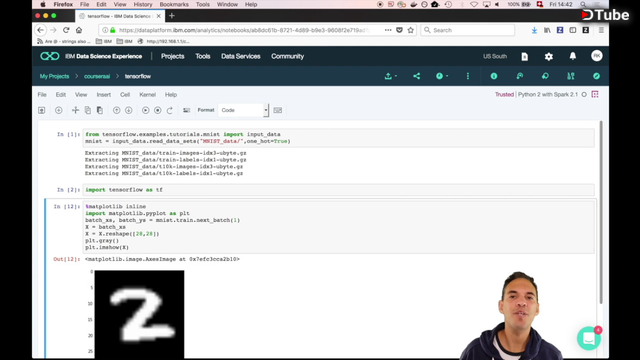The height and width of the screenshot is (360, 640).
Task: Click the MNIST digit output image
Action: tap(139, 314)
